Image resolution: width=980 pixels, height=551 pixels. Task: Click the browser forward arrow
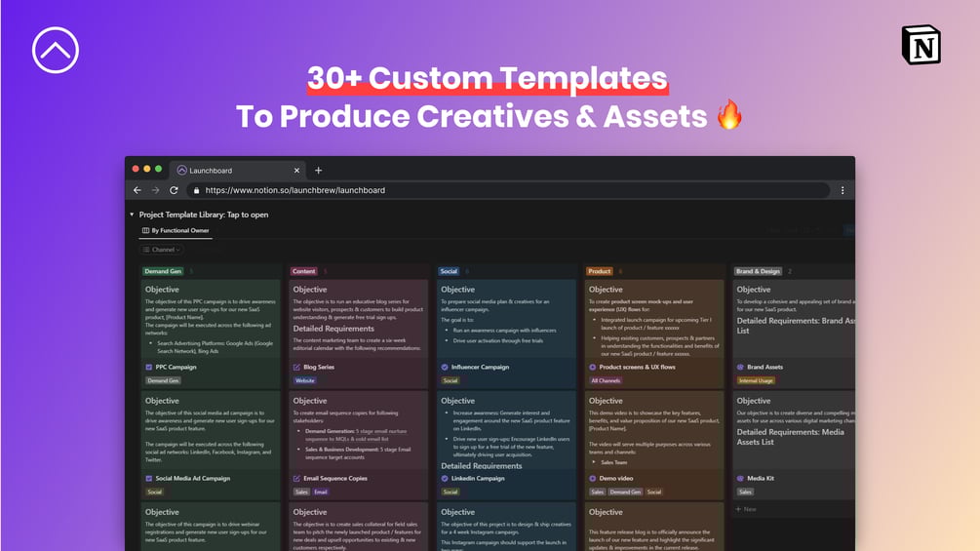coord(155,190)
